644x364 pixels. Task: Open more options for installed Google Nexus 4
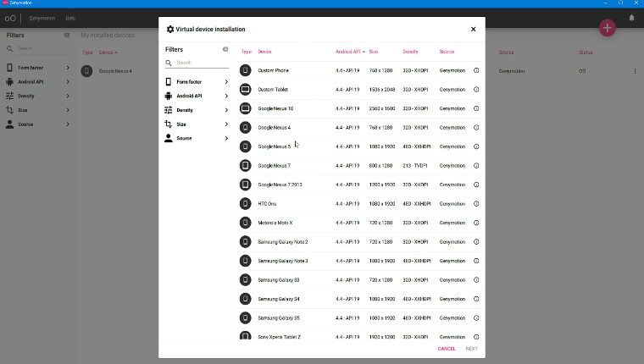[635, 71]
